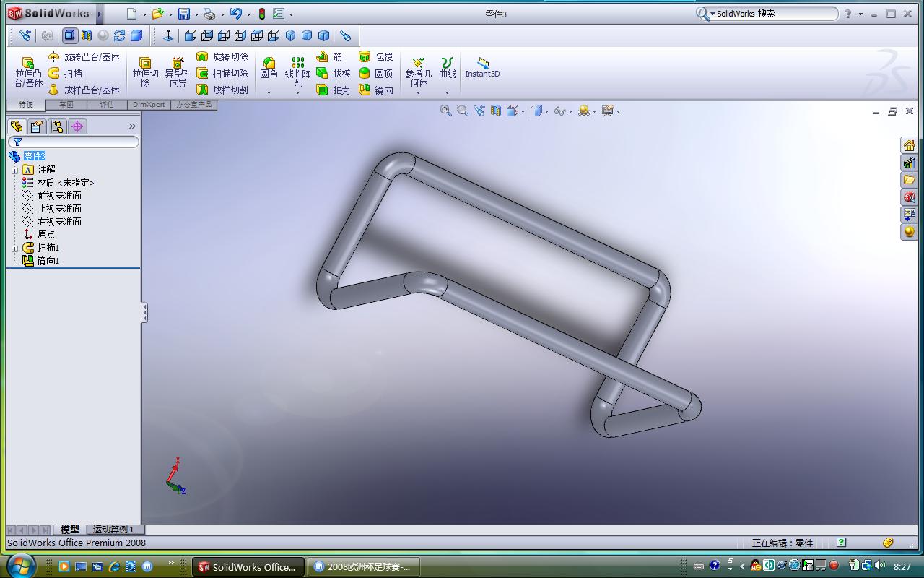924x578 pixels.
Task: Toggle Section View in the heads-up toolbar
Action: 495,111
